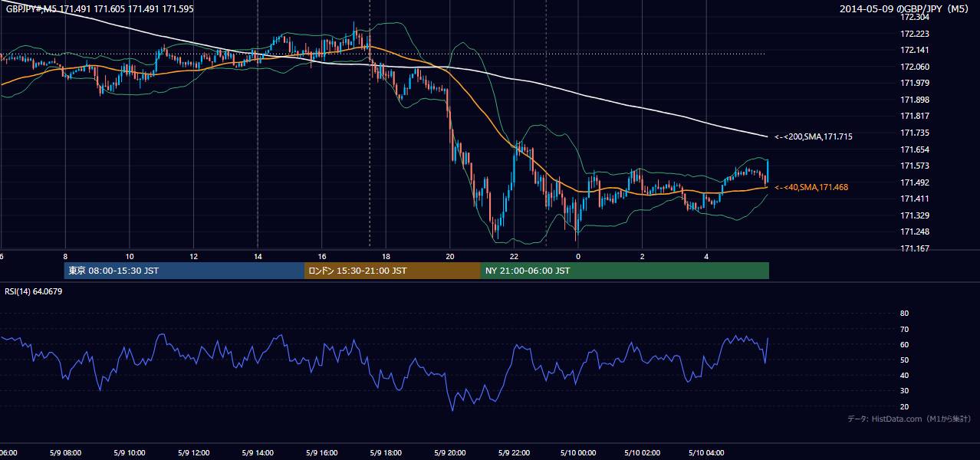This screenshot has width=980, height=460.
Task: Click hour label 20 under the price chart
Action: tap(450, 257)
